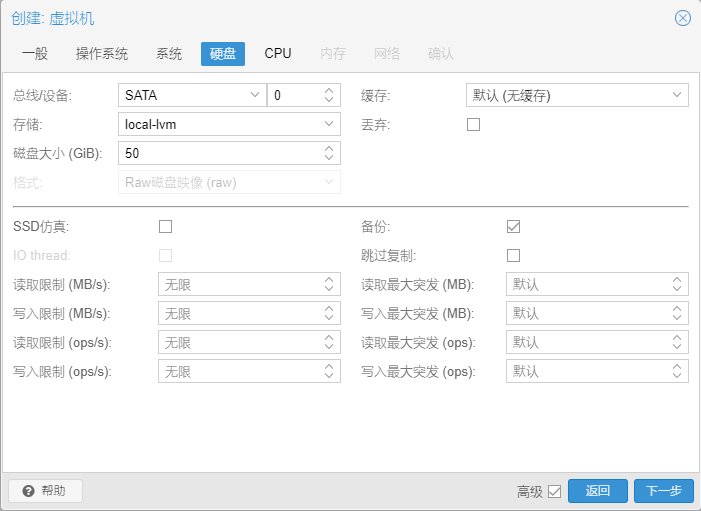This screenshot has width=701, height=511.
Task: Click the 写入限制 (MB/s) input field
Action: pyautogui.click(x=240, y=313)
